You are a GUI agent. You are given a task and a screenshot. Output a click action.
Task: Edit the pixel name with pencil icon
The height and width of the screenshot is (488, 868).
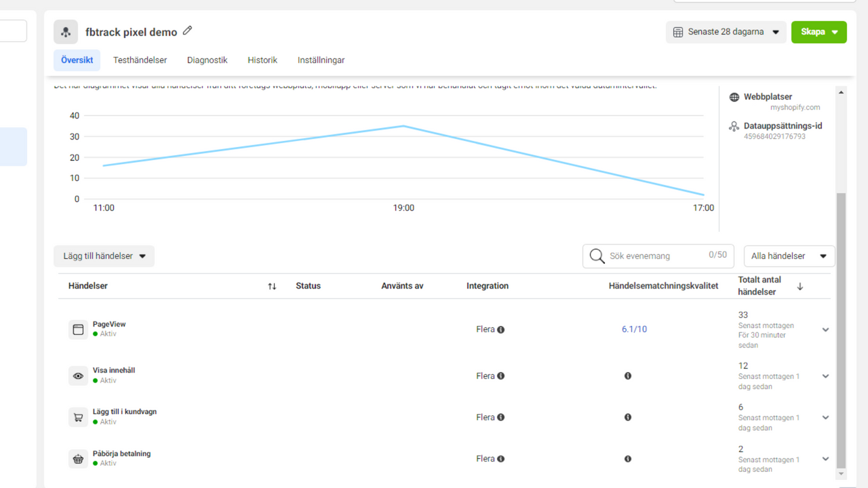tap(188, 30)
